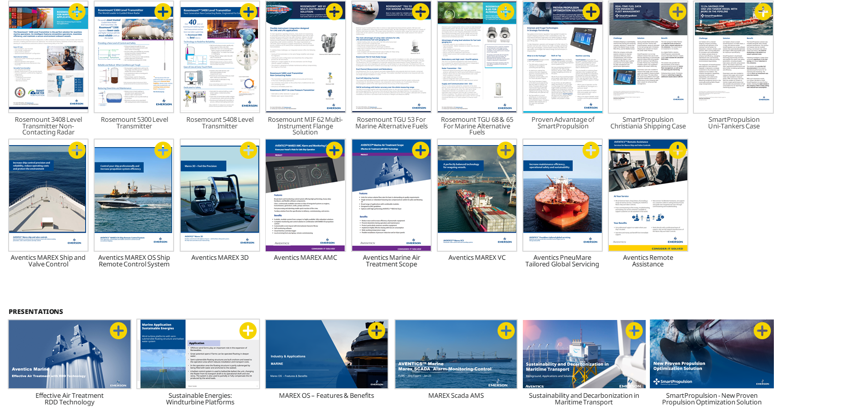Image resolution: width=868 pixels, height=412 pixels.
Task: Add Rosemount TGU 68 & 65 brochure
Action: (x=506, y=12)
